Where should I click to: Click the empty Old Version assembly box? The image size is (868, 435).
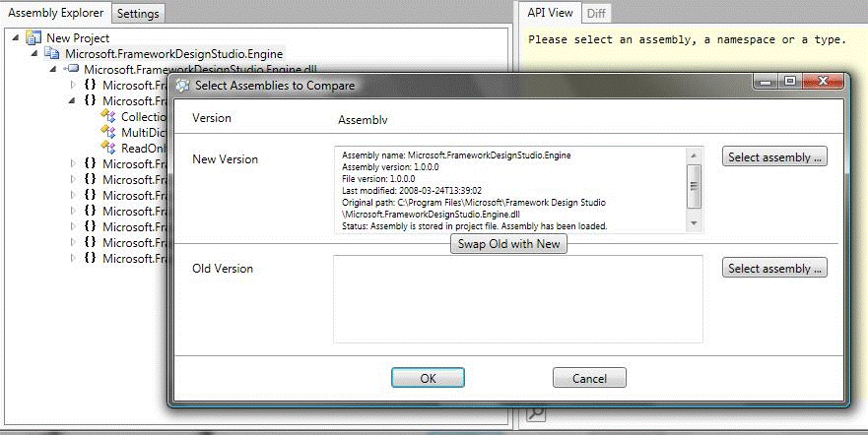[x=517, y=299]
